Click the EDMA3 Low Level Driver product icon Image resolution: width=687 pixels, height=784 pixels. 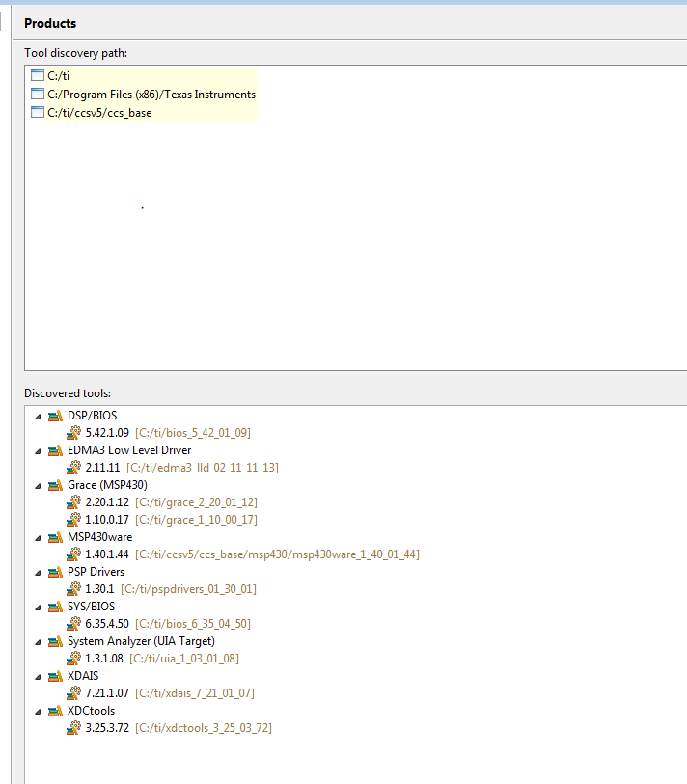55,450
